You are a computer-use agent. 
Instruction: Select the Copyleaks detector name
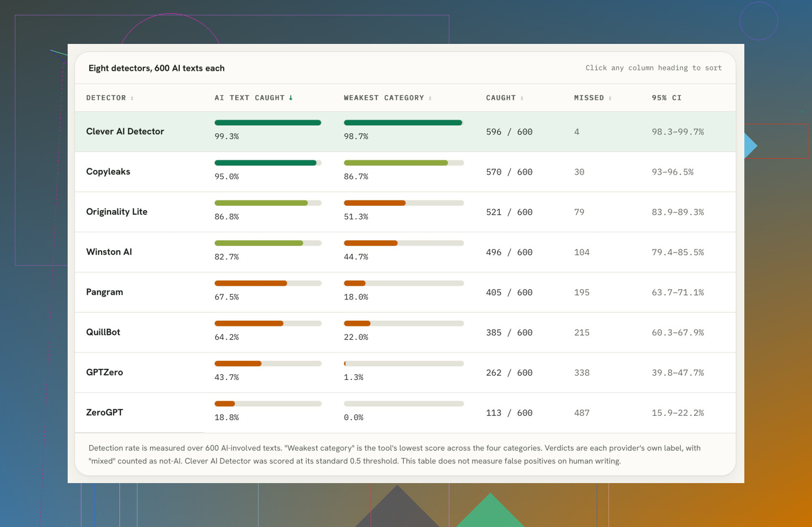coord(108,171)
